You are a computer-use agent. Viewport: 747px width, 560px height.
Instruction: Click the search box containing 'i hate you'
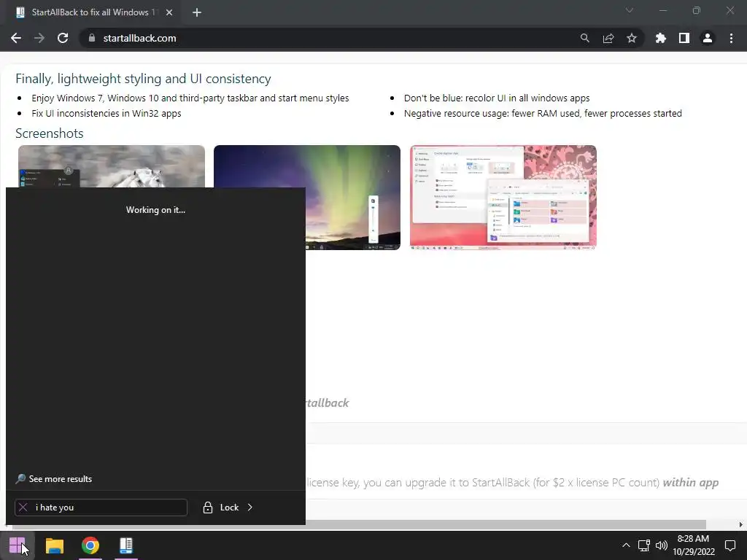(101, 507)
